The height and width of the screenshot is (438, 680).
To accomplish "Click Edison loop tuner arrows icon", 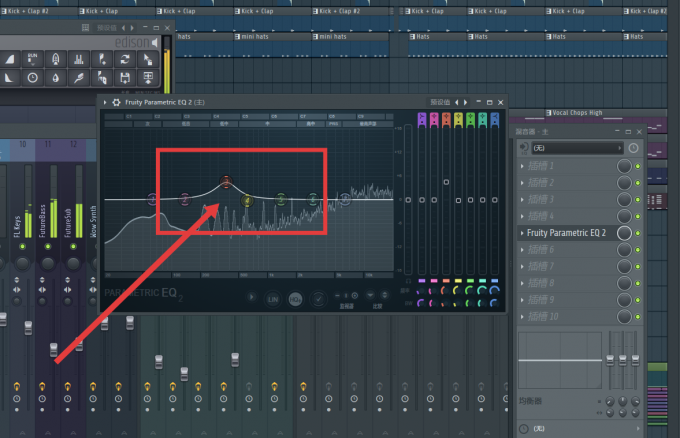I will (x=125, y=59).
